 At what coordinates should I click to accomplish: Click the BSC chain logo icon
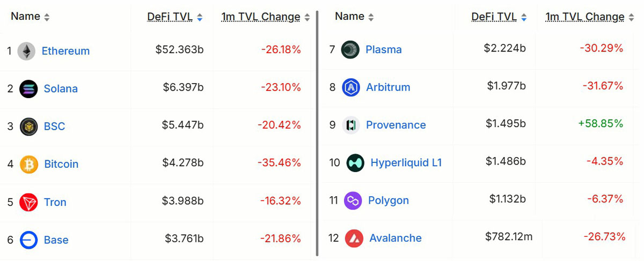(28, 126)
